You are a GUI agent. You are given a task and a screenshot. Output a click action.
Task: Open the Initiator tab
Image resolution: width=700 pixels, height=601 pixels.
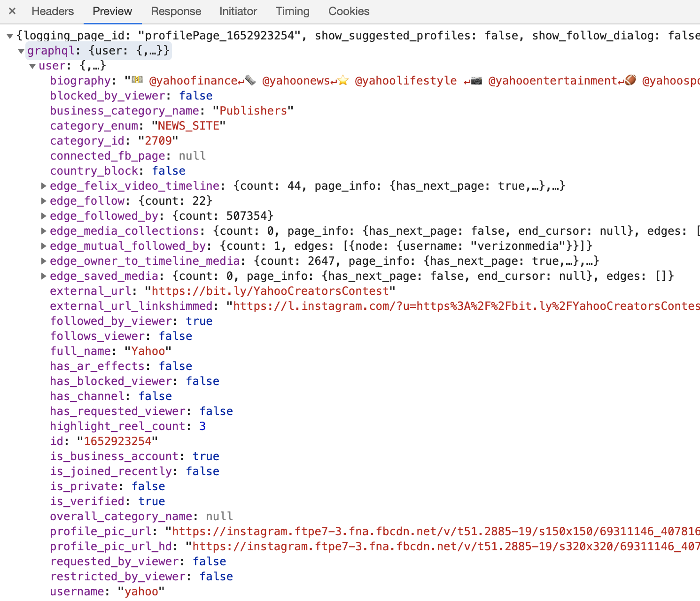[238, 11]
